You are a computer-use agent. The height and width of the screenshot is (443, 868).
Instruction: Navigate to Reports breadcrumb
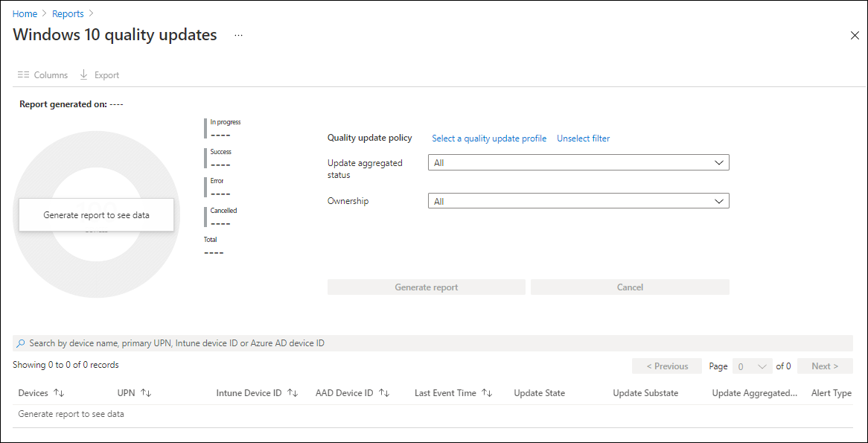click(68, 13)
